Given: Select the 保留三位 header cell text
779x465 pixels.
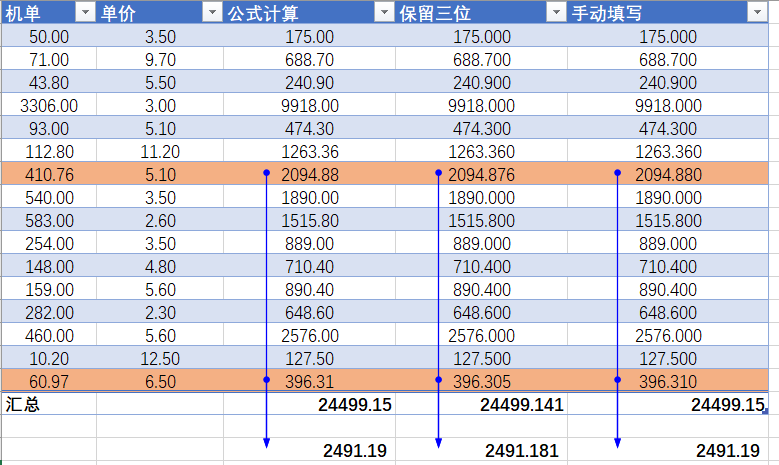Looking at the screenshot, I should pos(435,13).
